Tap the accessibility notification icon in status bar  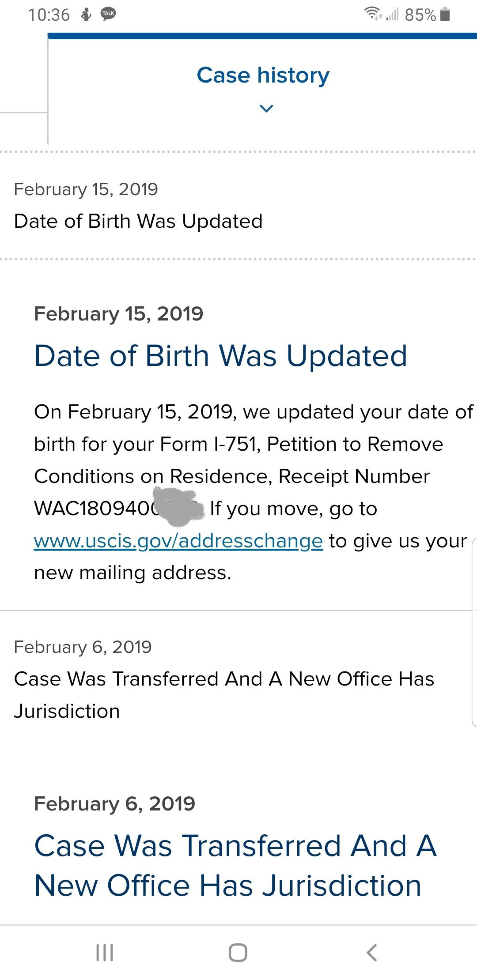tap(86, 14)
